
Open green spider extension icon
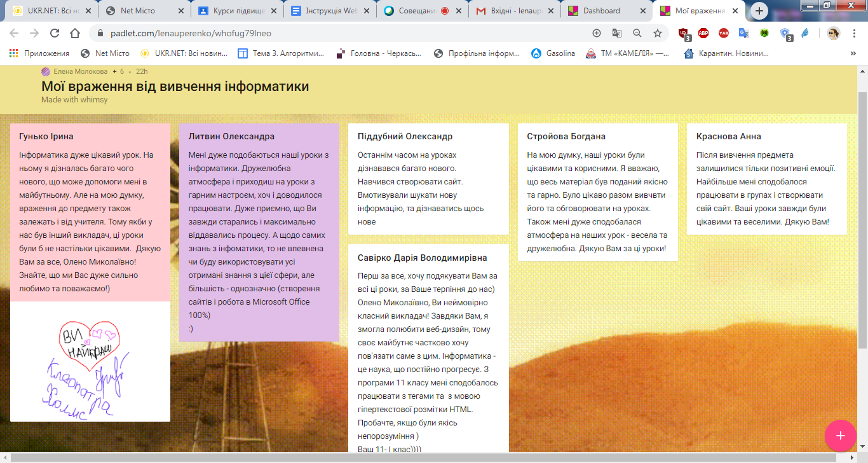tap(764, 33)
